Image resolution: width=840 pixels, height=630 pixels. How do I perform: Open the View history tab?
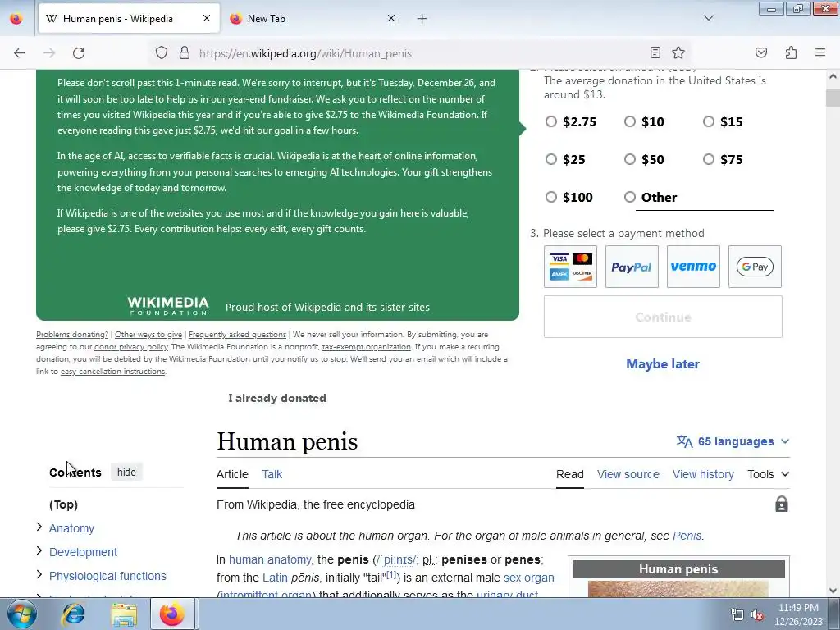click(x=703, y=474)
